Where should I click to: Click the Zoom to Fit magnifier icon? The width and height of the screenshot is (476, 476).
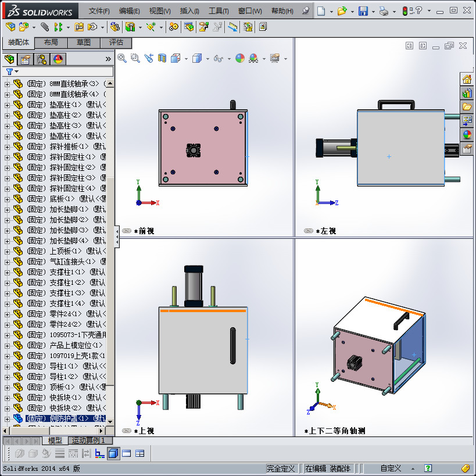[122, 58]
